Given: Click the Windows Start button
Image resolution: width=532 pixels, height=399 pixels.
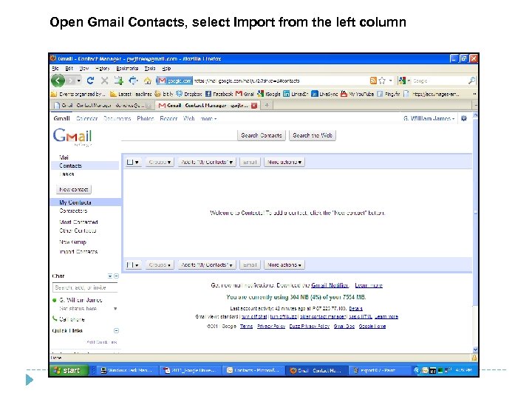Looking at the screenshot, I should pos(69,370).
